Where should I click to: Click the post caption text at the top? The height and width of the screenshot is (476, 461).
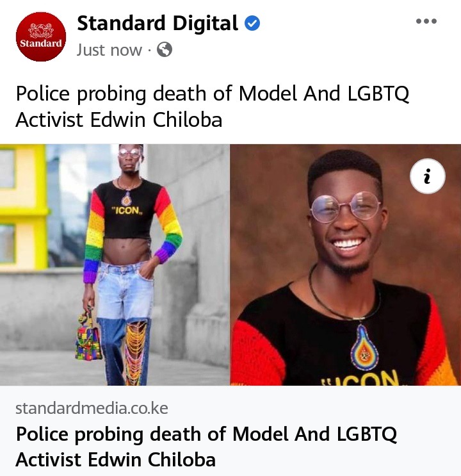[212, 106]
